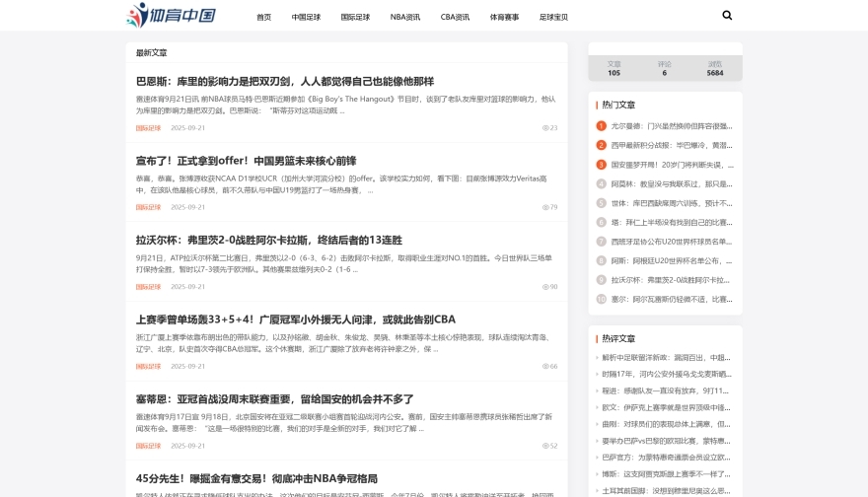Click rank 1 badge in 热门文章
Screen dimensions: 868x497
pos(601,126)
